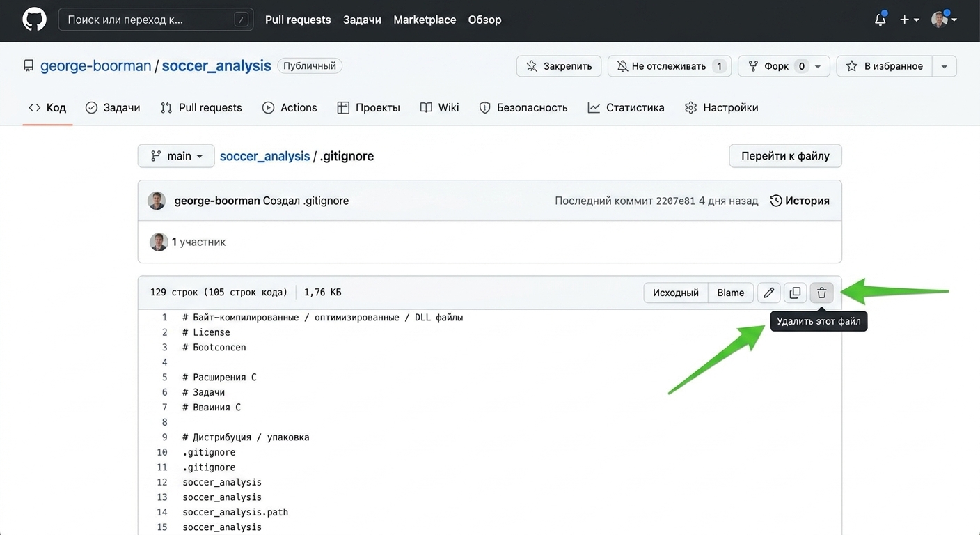The image size is (980, 535).
Task: Click the contributor avatar beside 1 участник
Action: [x=159, y=242]
